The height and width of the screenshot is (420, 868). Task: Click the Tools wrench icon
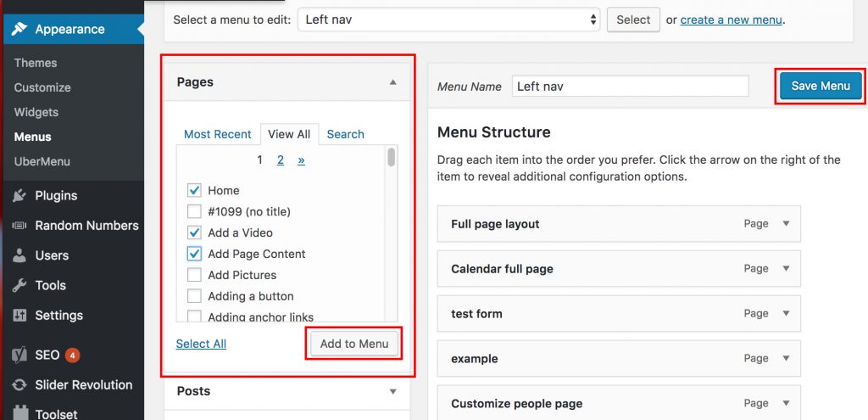click(19, 285)
